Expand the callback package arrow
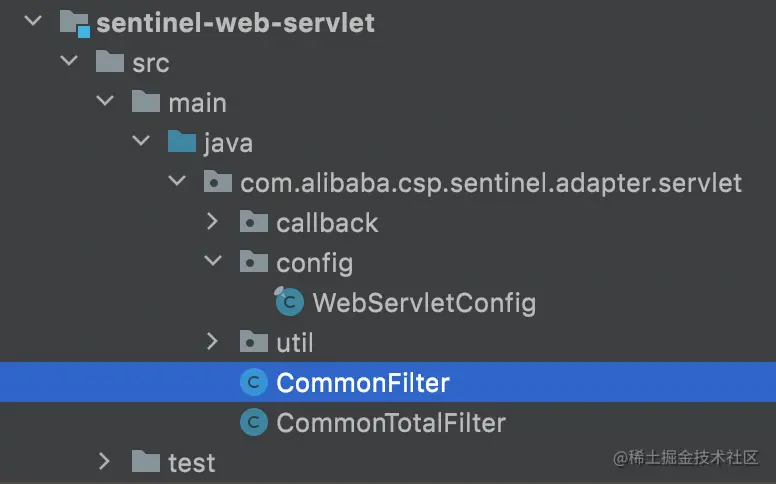776x484 pixels. coord(212,222)
